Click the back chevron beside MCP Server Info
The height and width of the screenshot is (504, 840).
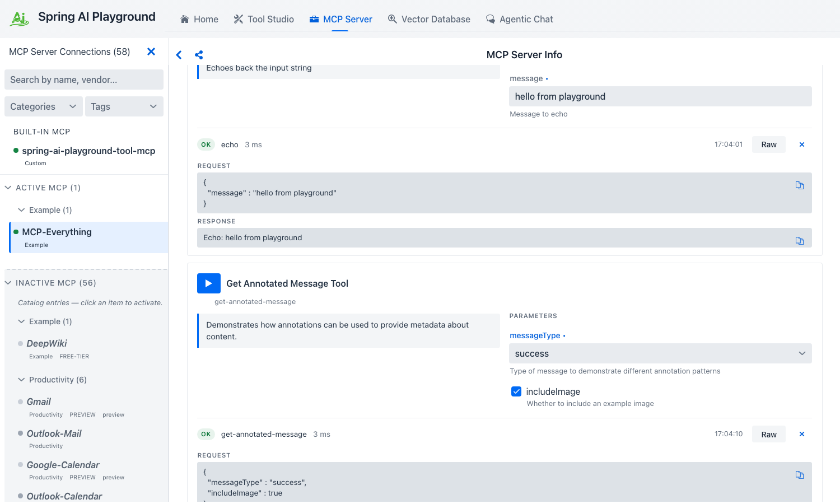[179, 55]
